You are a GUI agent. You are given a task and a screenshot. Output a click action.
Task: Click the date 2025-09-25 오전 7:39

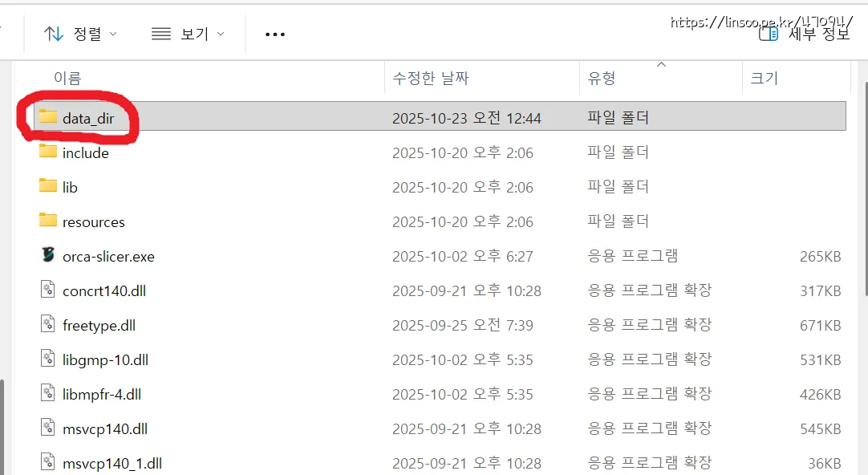point(463,326)
